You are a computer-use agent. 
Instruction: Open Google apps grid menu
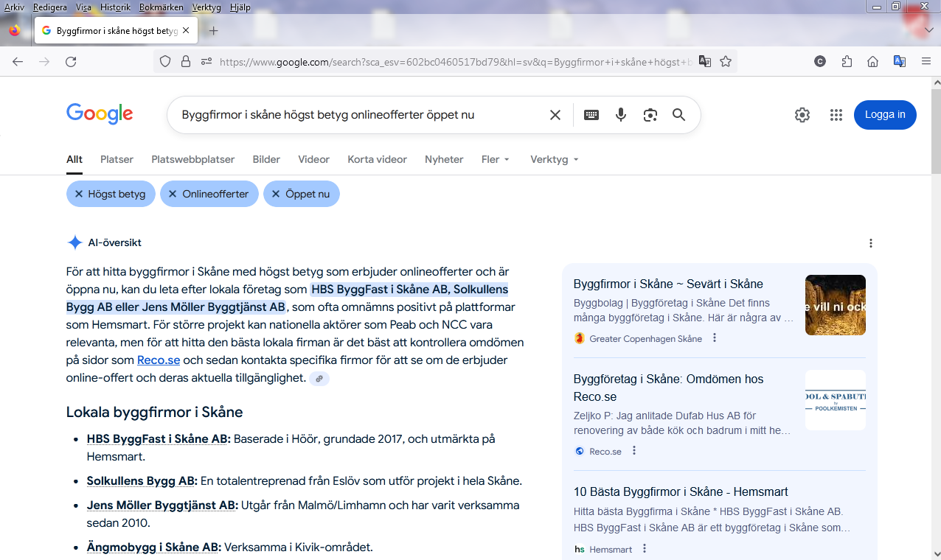pos(836,115)
